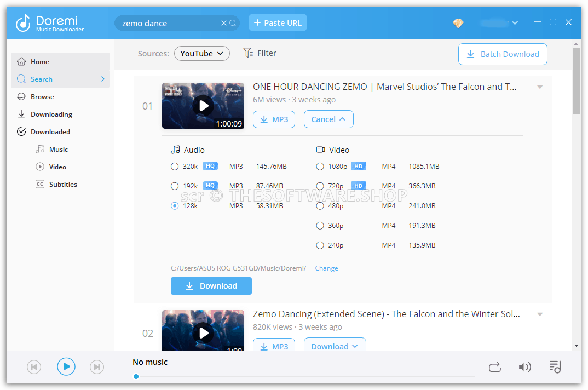Open more-options arrow for result 02
588x390 pixels.
540,314
